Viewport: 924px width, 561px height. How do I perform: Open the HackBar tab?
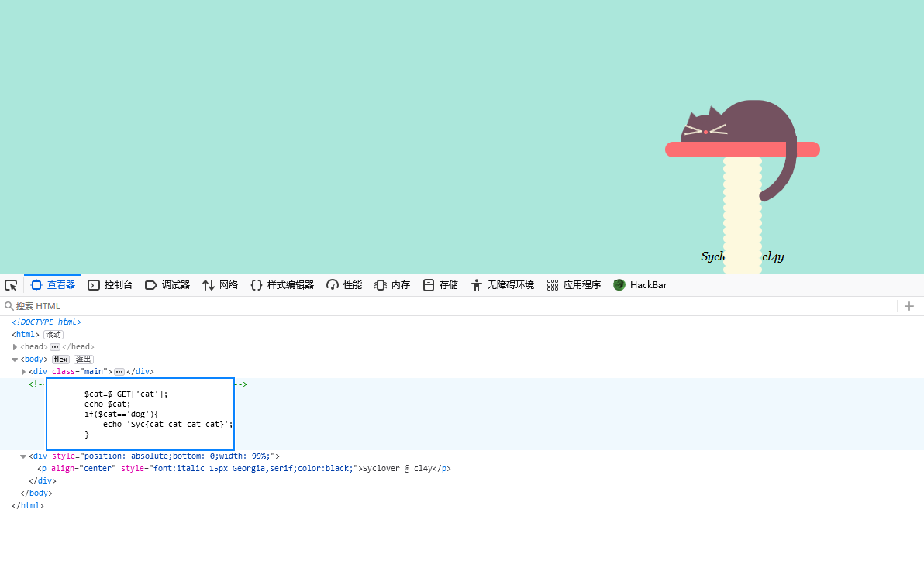click(x=640, y=285)
